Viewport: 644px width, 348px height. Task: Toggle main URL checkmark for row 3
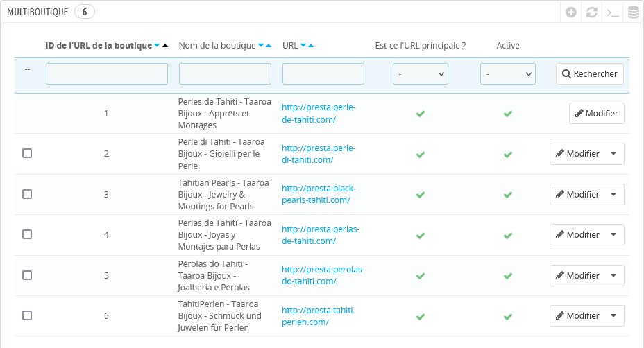[420, 195]
